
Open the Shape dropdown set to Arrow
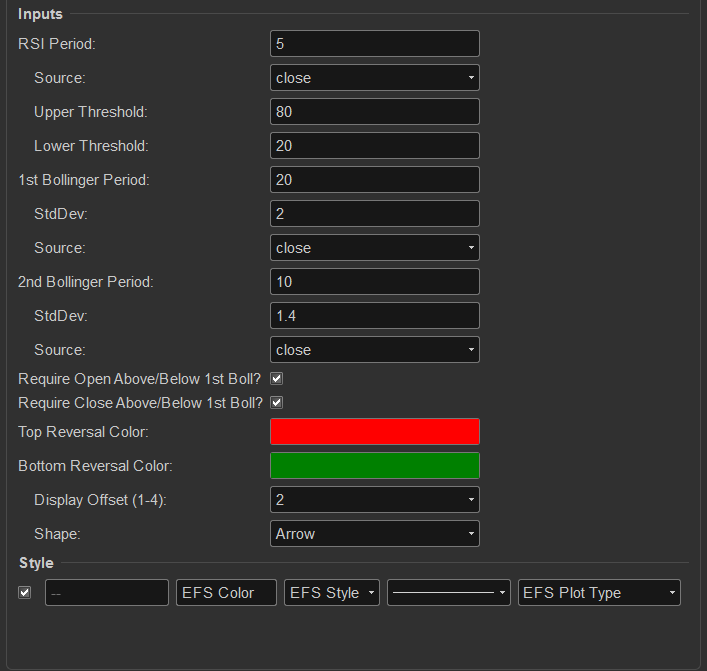point(374,534)
